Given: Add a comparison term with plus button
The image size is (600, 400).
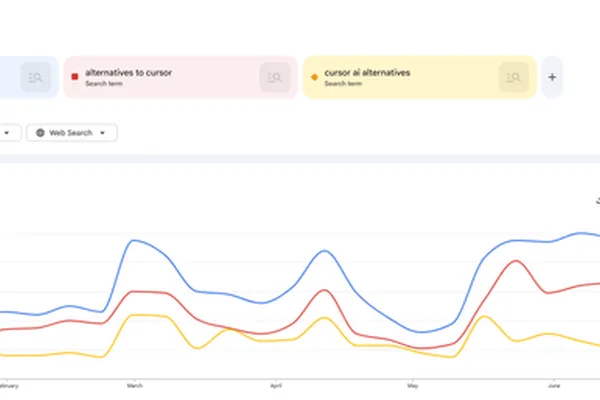Looking at the screenshot, I should tap(552, 77).
